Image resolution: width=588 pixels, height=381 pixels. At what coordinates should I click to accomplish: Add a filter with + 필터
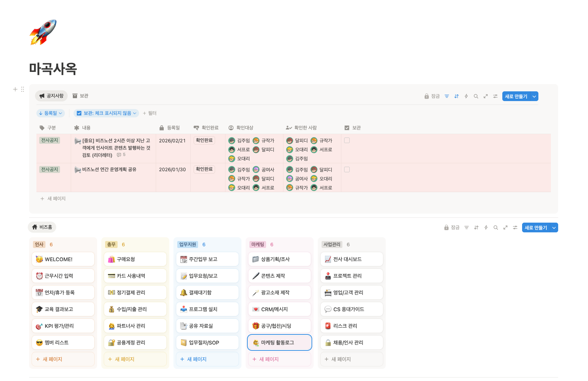(x=150, y=113)
